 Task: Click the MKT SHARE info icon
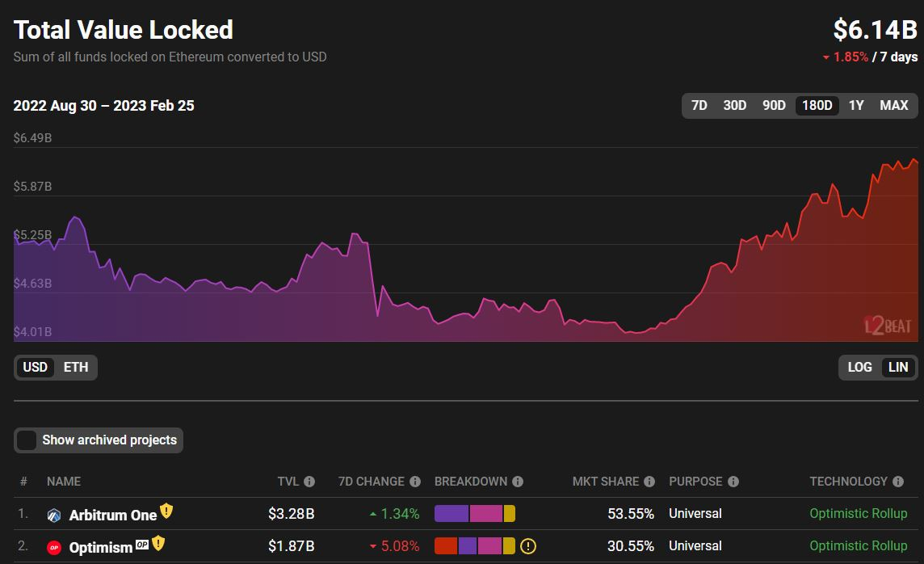pos(649,482)
